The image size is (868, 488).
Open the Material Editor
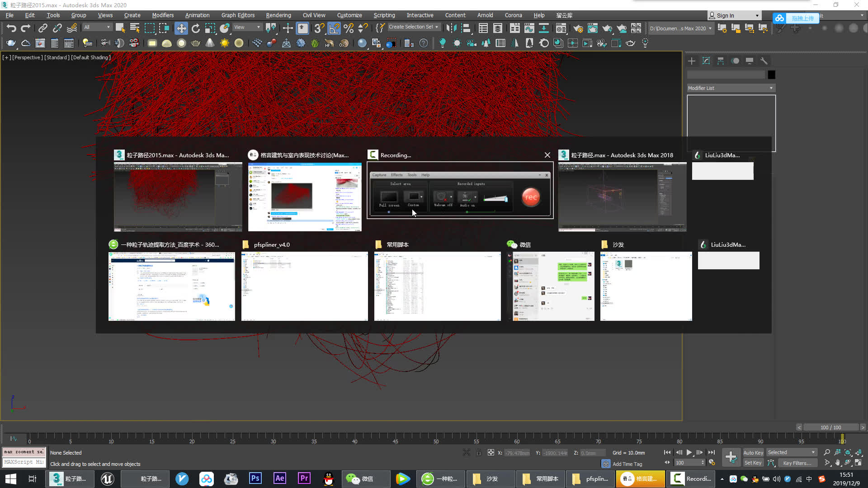click(x=561, y=28)
